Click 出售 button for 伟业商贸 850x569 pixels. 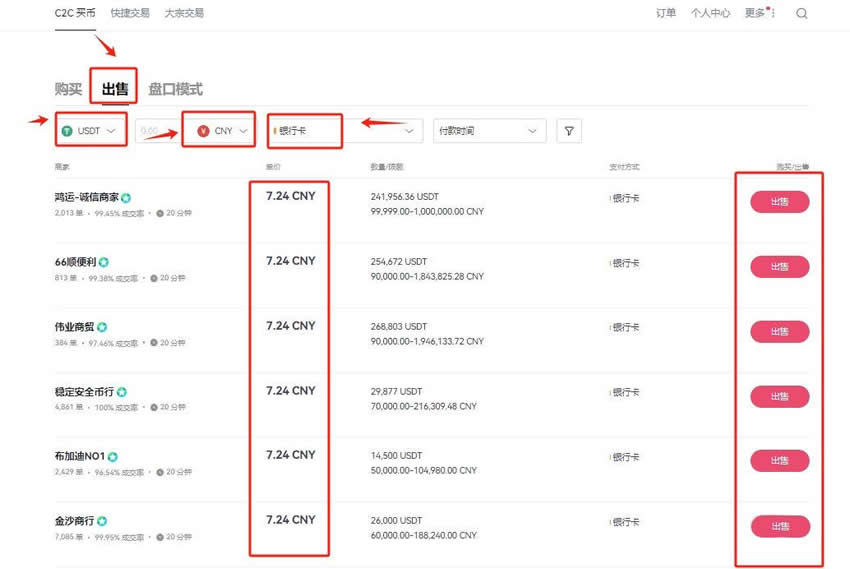[780, 332]
